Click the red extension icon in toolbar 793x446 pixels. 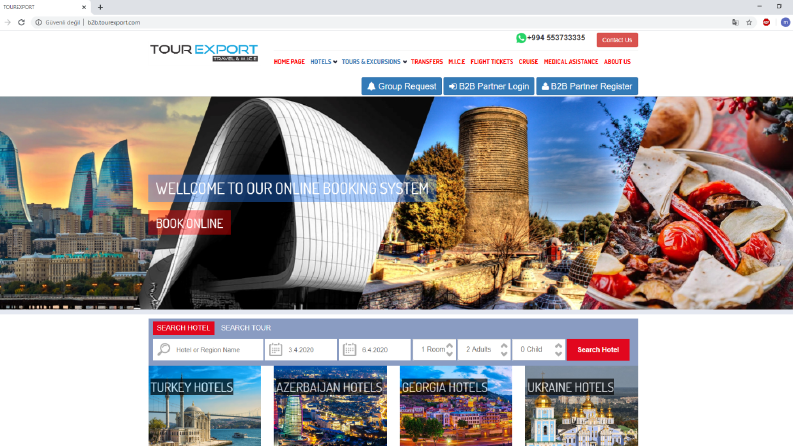coord(766,22)
